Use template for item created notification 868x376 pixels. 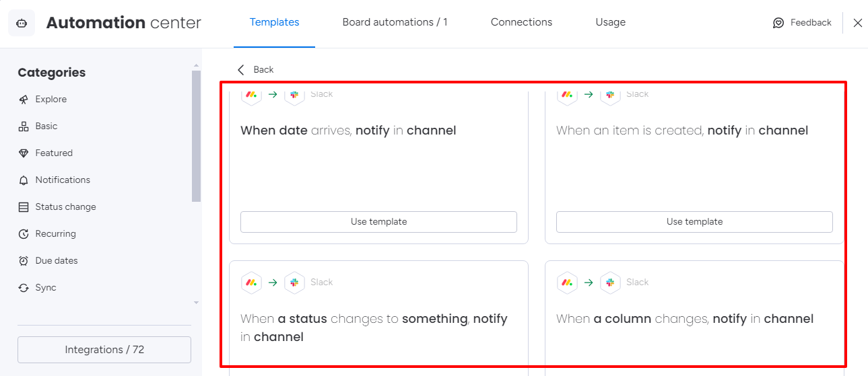pyautogui.click(x=694, y=221)
